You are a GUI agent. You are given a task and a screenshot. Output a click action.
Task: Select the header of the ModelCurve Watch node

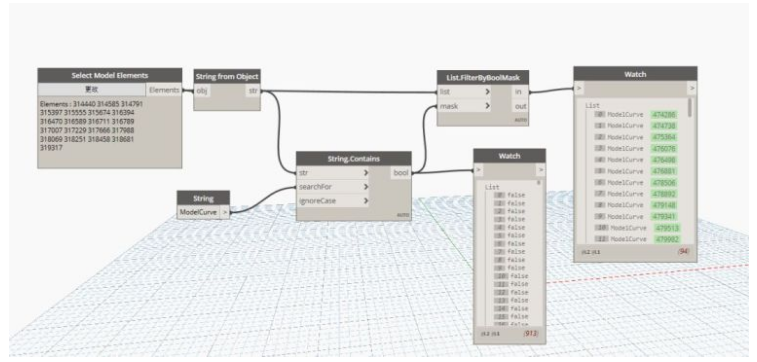pyautogui.click(x=635, y=74)
